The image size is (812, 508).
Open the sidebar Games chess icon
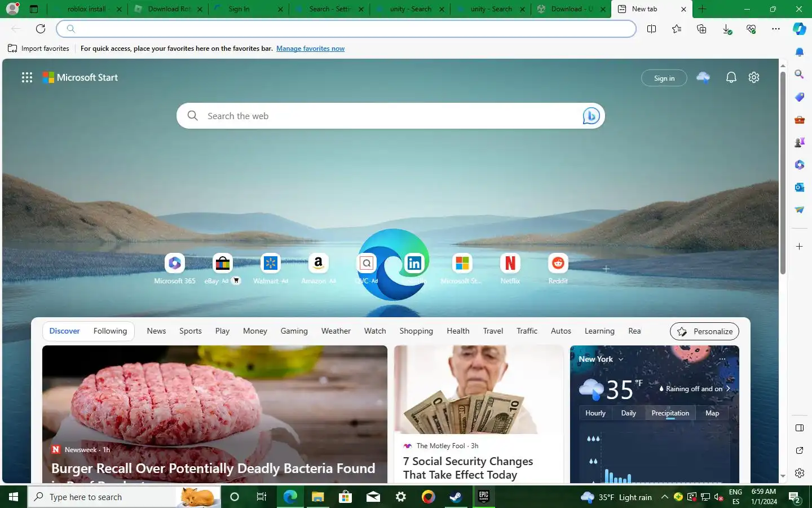tap(799, 142)
